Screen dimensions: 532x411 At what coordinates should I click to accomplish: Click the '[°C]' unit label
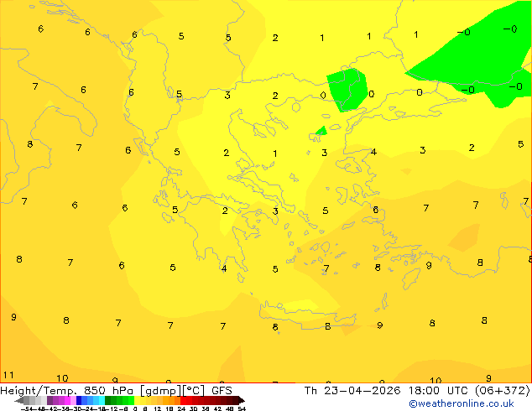click(194, 391)
